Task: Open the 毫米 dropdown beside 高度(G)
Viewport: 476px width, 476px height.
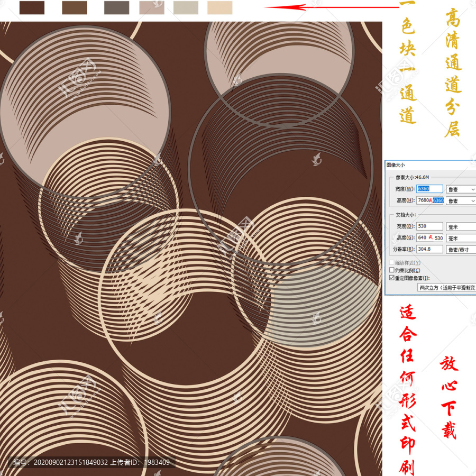Action: pos(461,239)
